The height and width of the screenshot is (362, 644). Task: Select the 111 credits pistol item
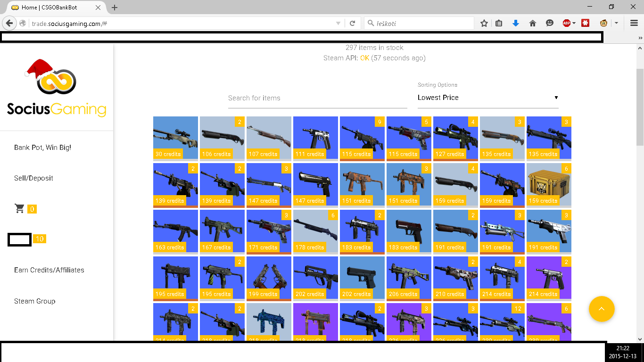pyautogui.click(x=315, y=138)
